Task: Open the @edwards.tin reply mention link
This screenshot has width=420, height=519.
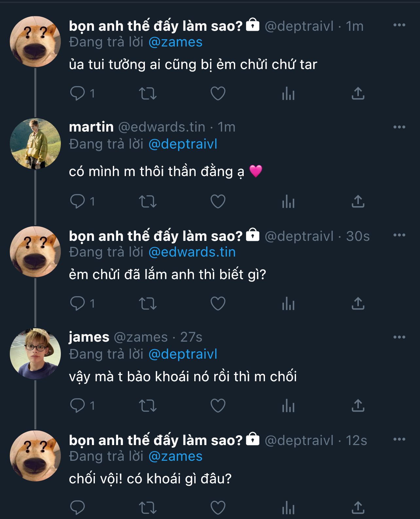Action: coord(192,252)
